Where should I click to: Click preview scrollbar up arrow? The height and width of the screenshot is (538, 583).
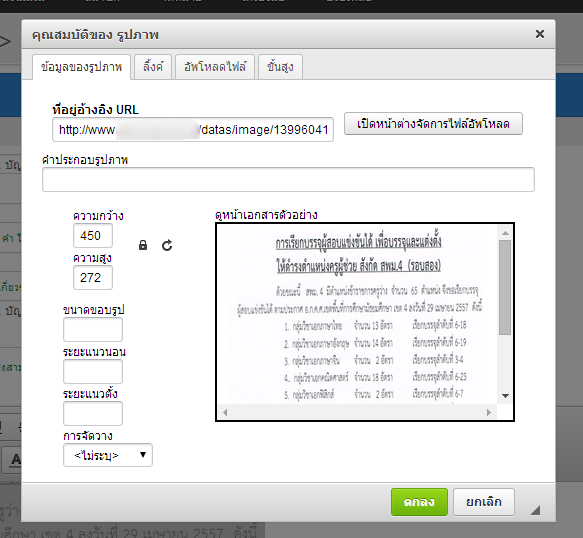point(505,233)
